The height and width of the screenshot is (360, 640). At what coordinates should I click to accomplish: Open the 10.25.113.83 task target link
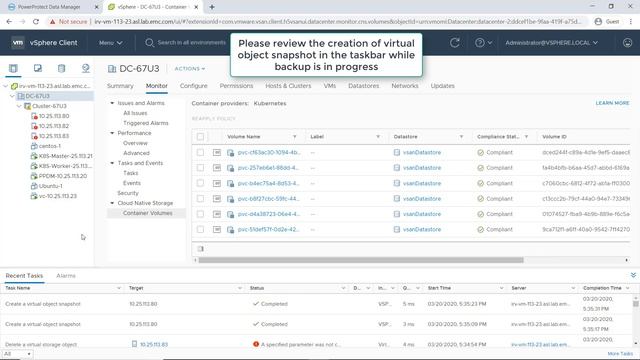pyautogui.click(x=153, y=344)
